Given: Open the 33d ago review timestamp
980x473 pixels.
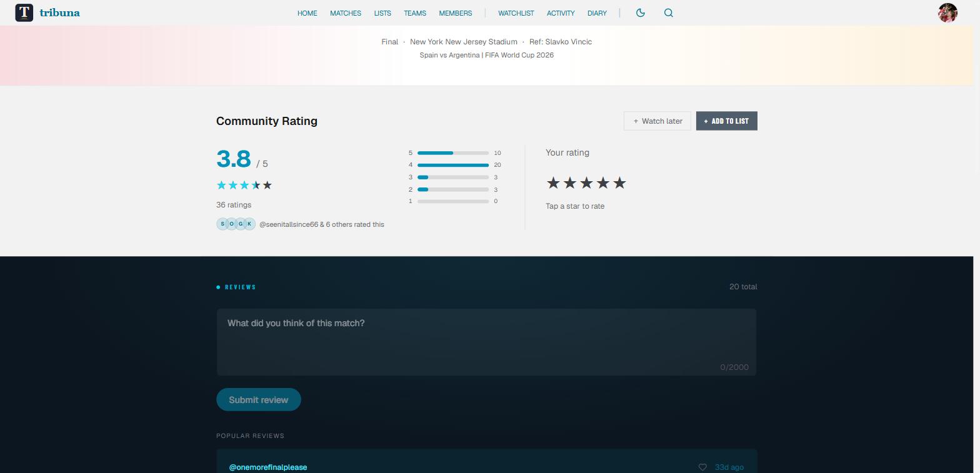Looking at the screenshot, I should coord(729,467).
